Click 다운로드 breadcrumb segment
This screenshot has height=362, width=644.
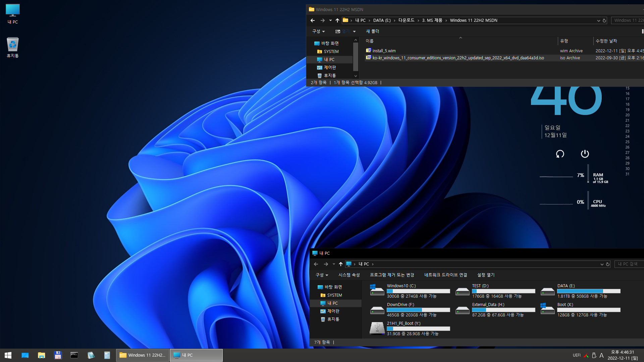406,20
